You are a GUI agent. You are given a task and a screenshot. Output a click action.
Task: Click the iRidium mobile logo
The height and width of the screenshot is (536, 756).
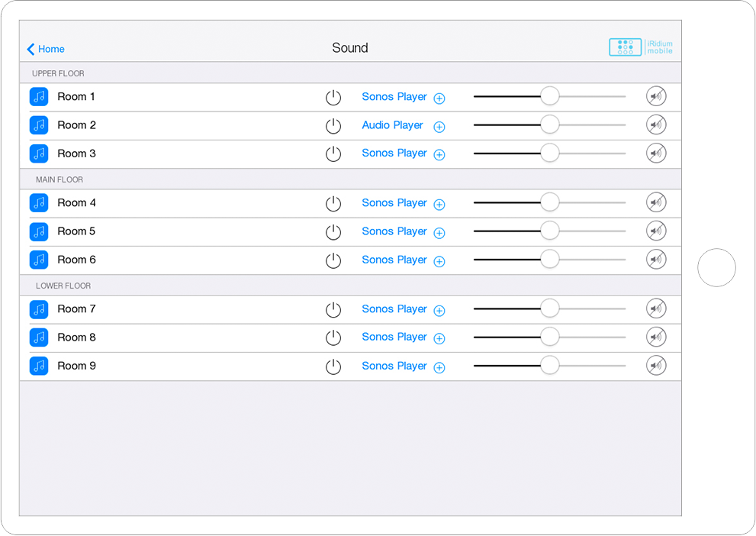pos(641,47)
